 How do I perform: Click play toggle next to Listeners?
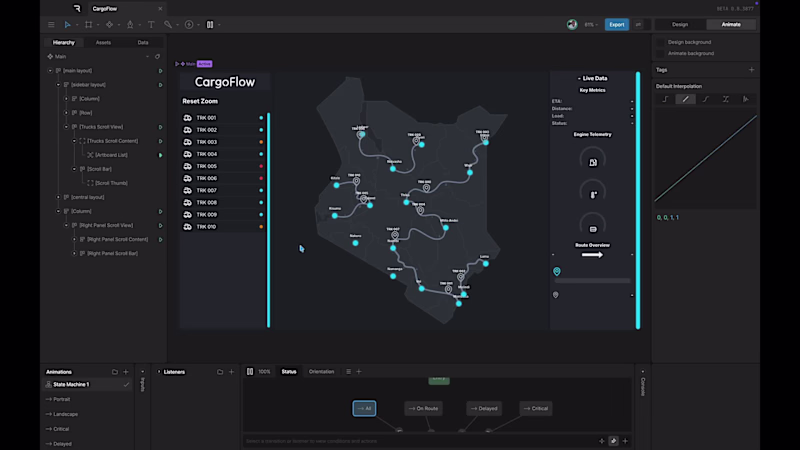tap(159, 372)
